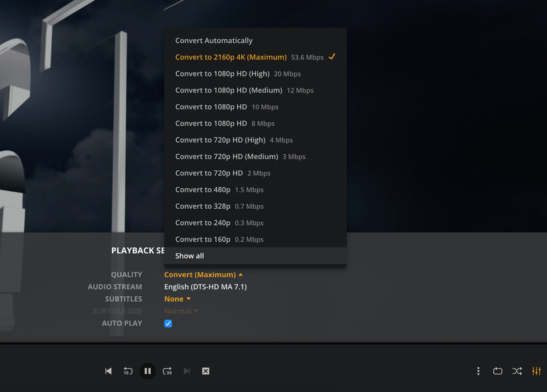547x392 pixels.
Task: Toggle playback settings sliders icon
Action: [536, 371]
